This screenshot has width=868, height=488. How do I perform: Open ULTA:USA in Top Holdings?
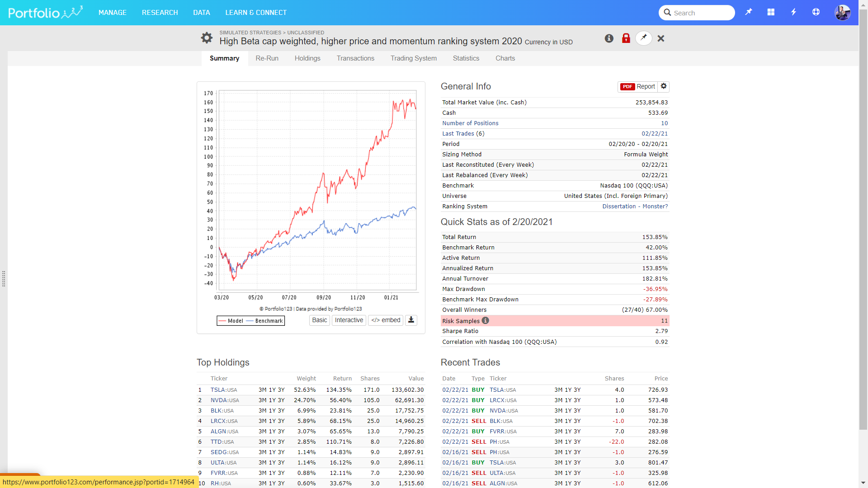click(x=224, y=462)
